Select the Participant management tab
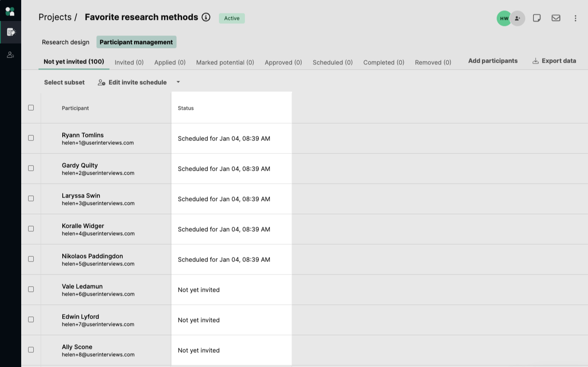Viewport: 588px width, 367px height. [x=136, y=42]
